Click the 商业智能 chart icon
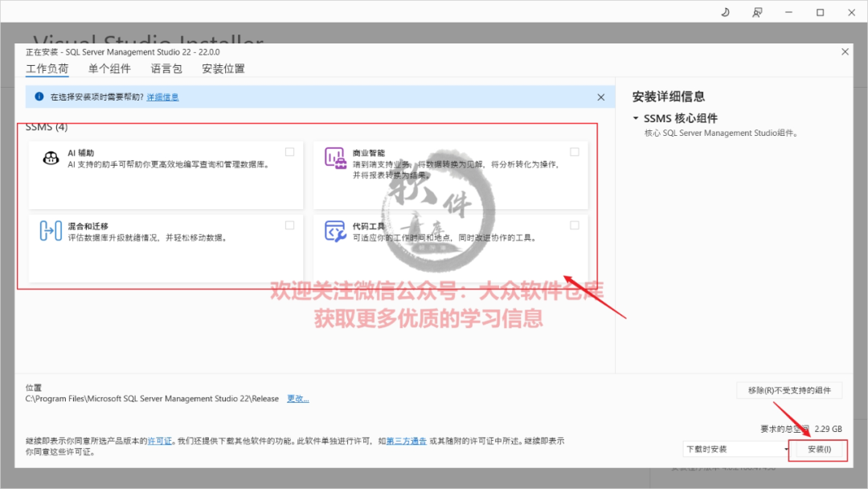This screenshot has height=489, width=868. pyautogui.click(x=335, y=158)
